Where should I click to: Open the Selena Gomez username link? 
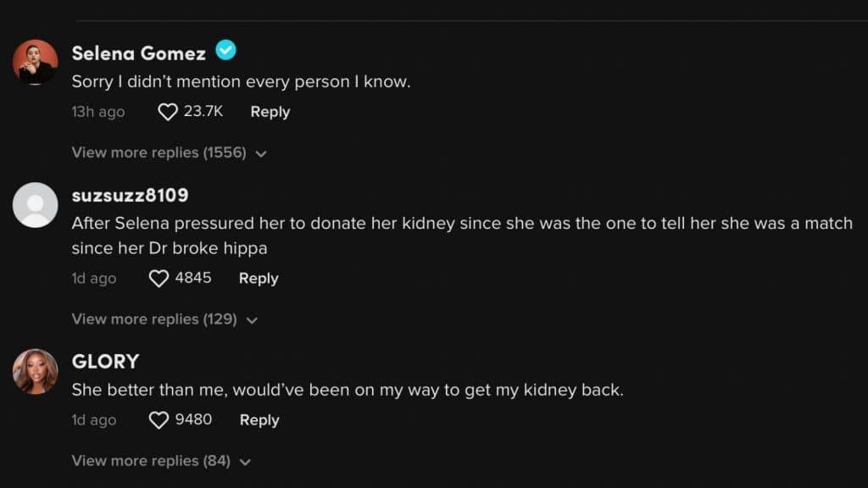pos(138,53)
